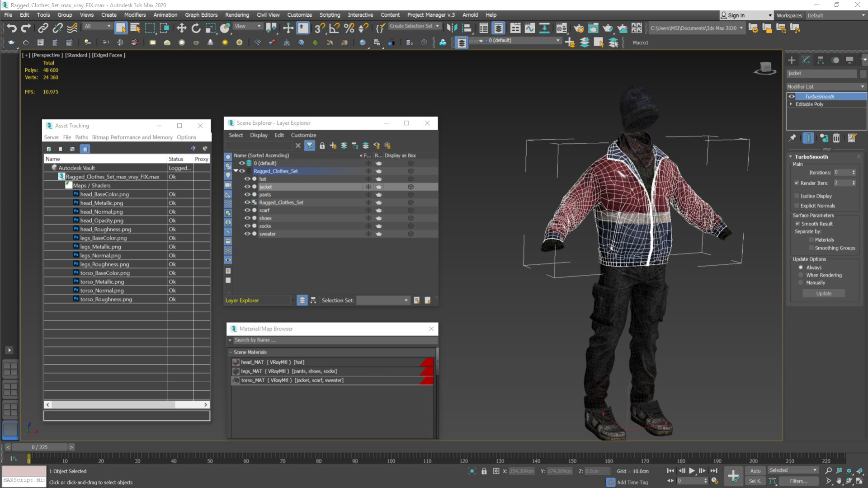This screenshot has height=488, width=868.
Task: Click the time slider 0 / 225 handle
Action: (x=40, y=447)
